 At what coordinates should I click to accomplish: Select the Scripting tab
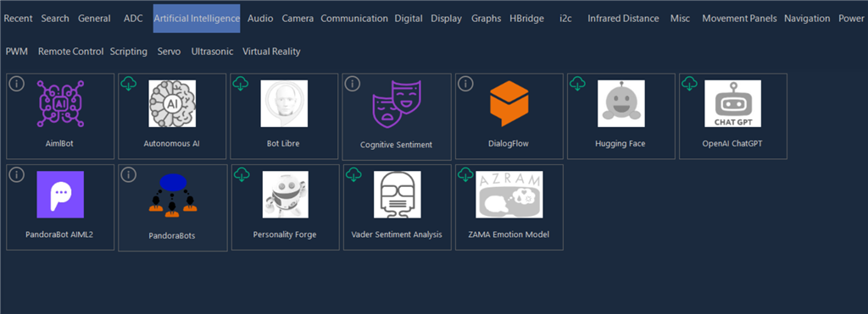pos(129,52)
